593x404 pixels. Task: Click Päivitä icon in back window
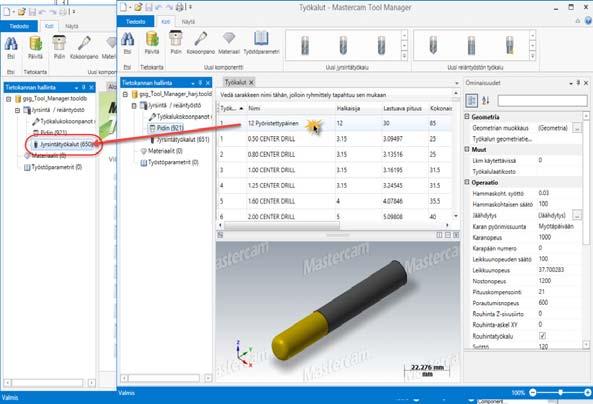[36, 44]
